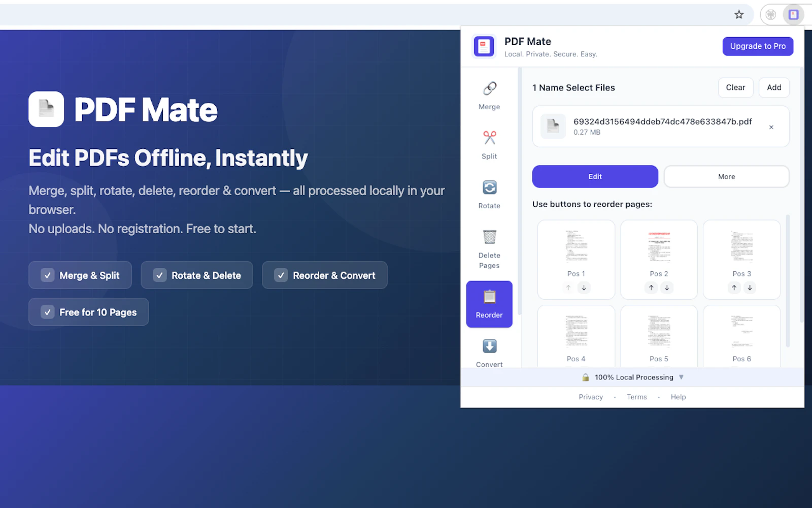Click the "1 Name Select Files" heading
812x508 pixels.
click(x=573, y=88)
